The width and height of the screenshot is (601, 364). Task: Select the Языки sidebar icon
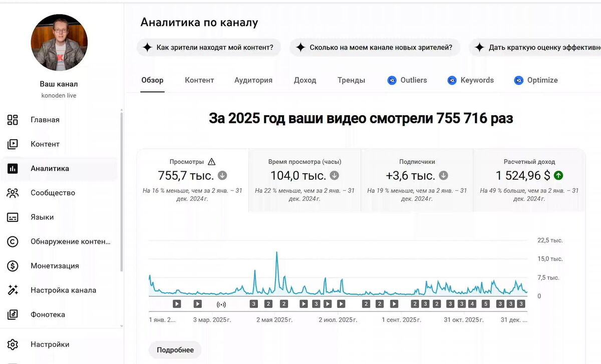click(x=14, y=217)
